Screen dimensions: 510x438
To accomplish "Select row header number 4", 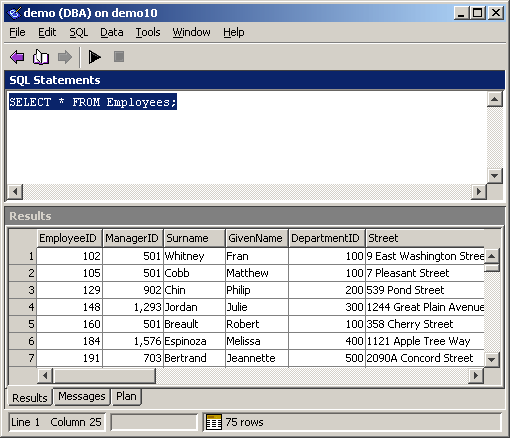I will (22, 307).
